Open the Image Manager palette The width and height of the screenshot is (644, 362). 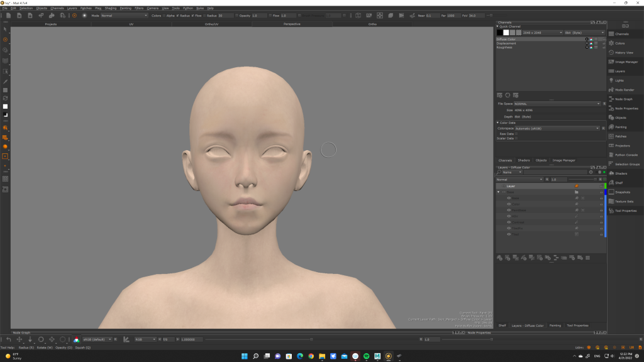click(x=626, y=62)
